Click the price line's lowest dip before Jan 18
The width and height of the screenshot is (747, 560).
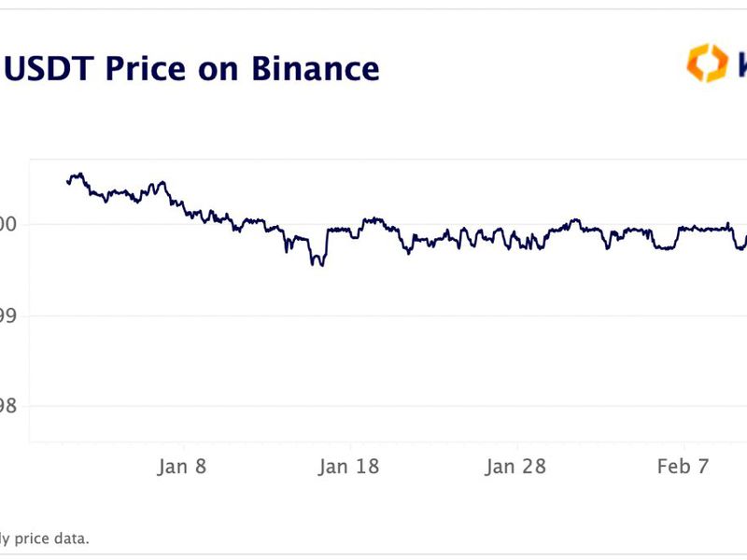[317, 265]
